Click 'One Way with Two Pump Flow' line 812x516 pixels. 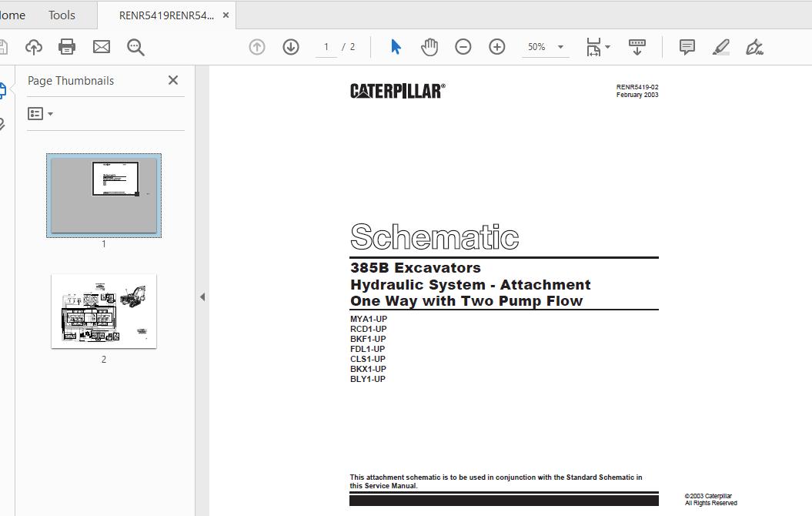pos(466,301)
